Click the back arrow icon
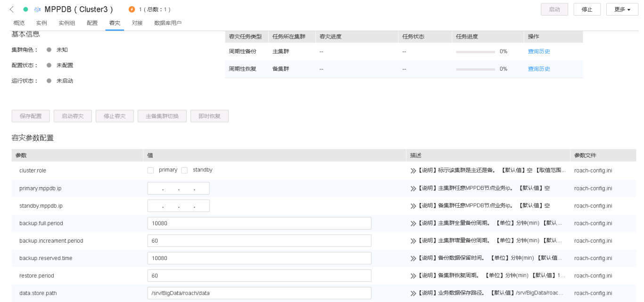Viewport: 644px width, 302px height. click(12, 9)
